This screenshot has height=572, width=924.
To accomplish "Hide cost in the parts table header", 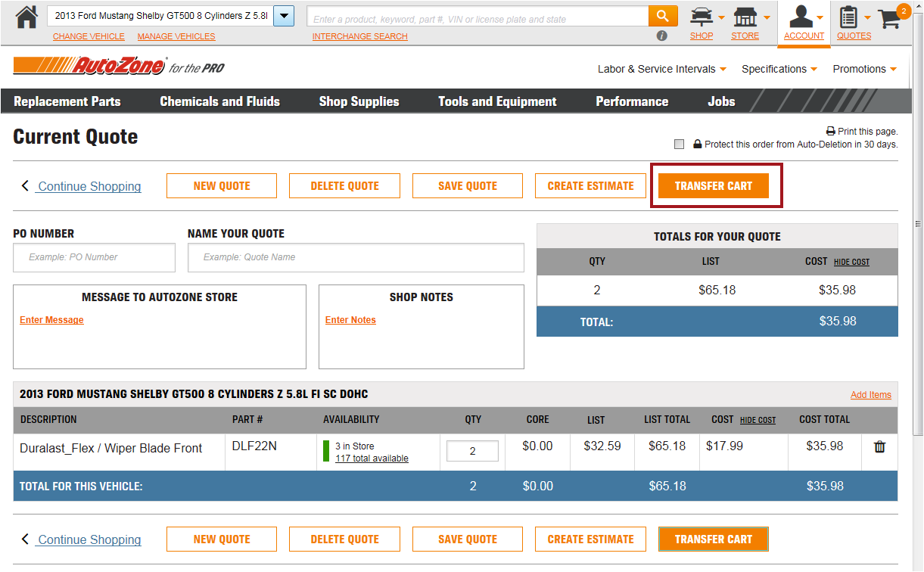I will click(x=758, y=421).
